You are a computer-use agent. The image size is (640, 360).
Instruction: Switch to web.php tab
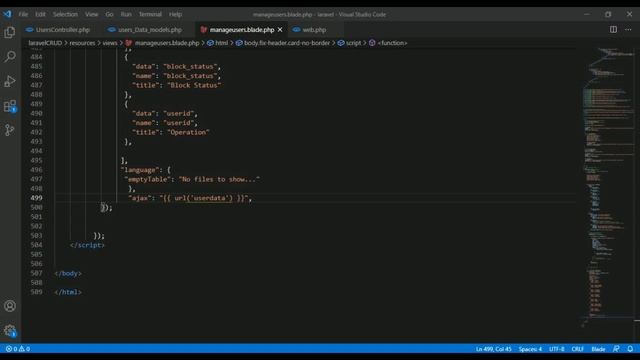point(314,30)
